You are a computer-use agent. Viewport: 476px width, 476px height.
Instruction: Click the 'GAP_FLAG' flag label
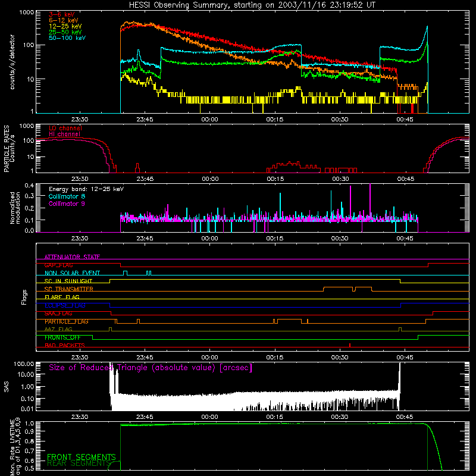tap(58, 265)
